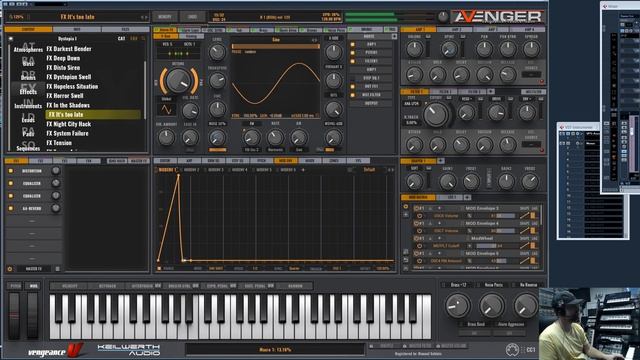Image resolution: width=640 pixels, height=360 pixels.
Task: Switch to the FX2 tab
Action: click(x=40, y=161)
